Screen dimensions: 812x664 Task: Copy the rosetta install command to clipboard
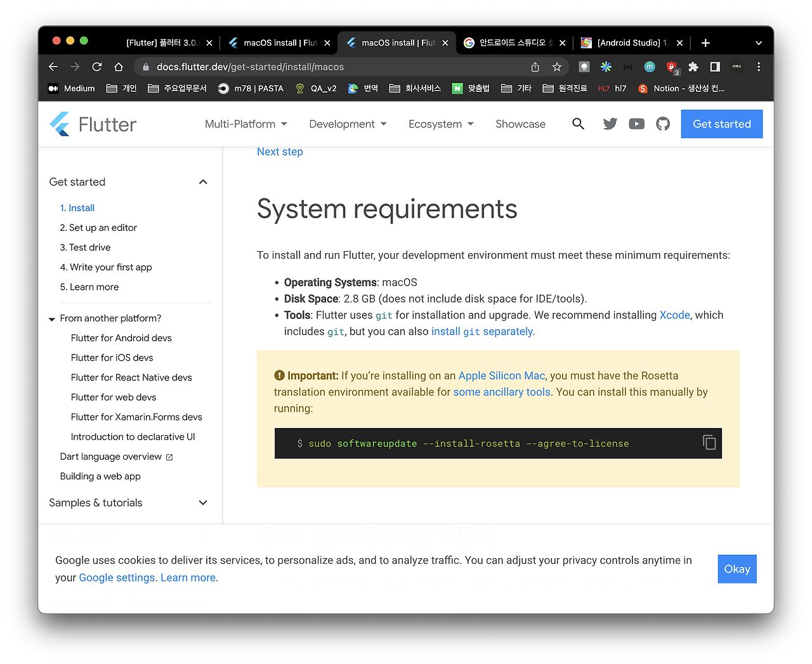(709, 442)
